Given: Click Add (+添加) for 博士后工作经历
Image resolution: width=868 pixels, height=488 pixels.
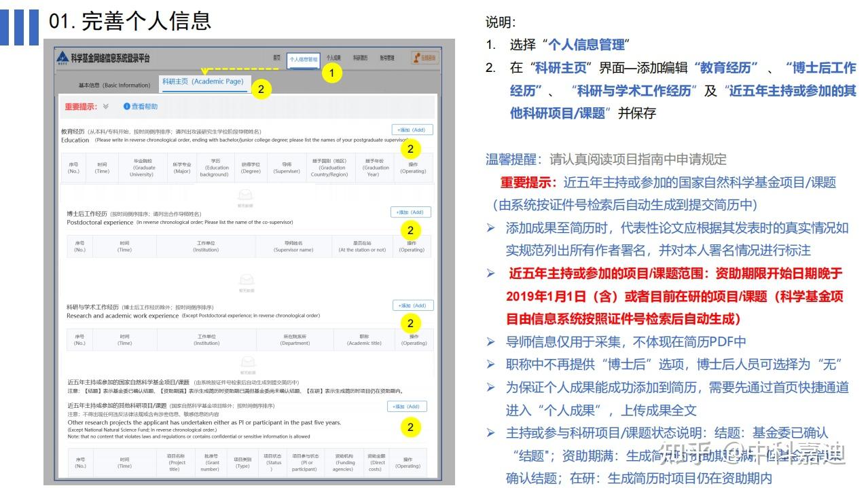Looking at the screenshot, I should coord(409,212).
